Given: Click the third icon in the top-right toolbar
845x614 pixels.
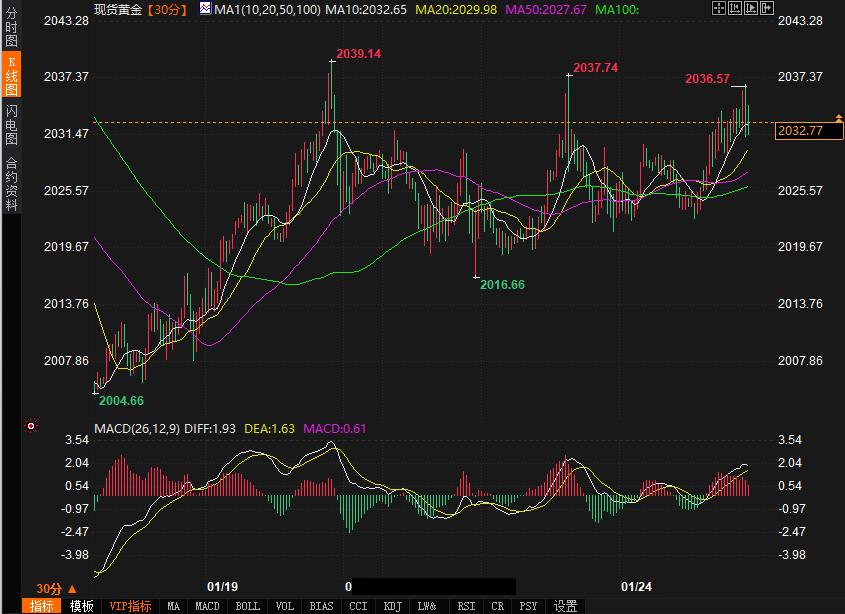Looking at the screenshot, I should (x=751, y=8).
